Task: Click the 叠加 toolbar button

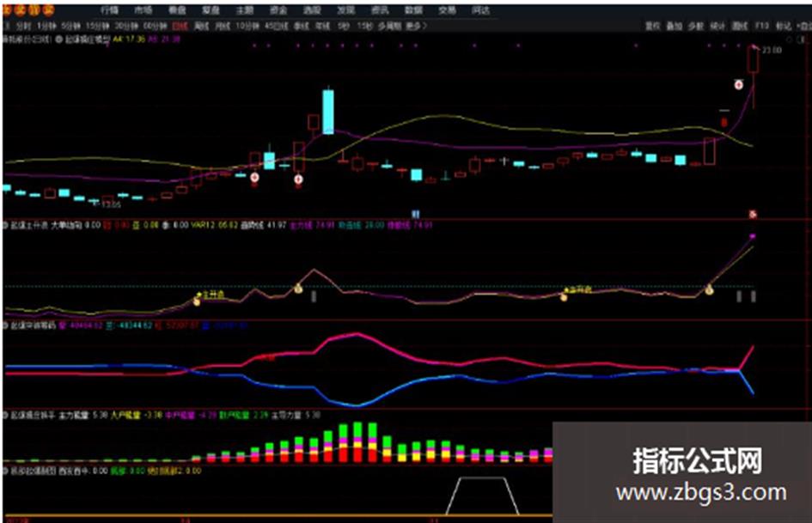Action: (x=674, y=26)
